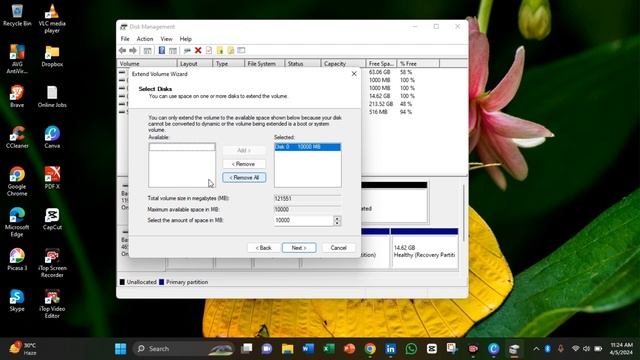
Task: Open the Google Chrome desktop icon
Action: click(17, 182)
